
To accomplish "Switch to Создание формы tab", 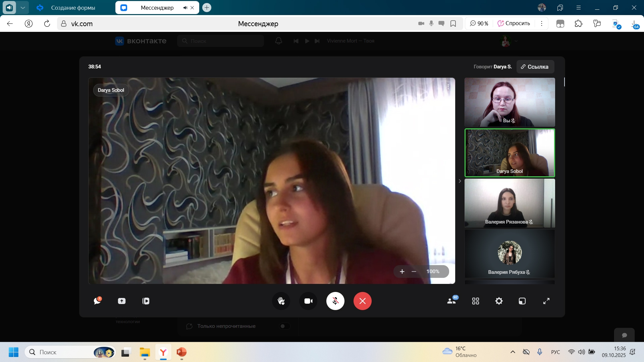I will tap(73, 8).
